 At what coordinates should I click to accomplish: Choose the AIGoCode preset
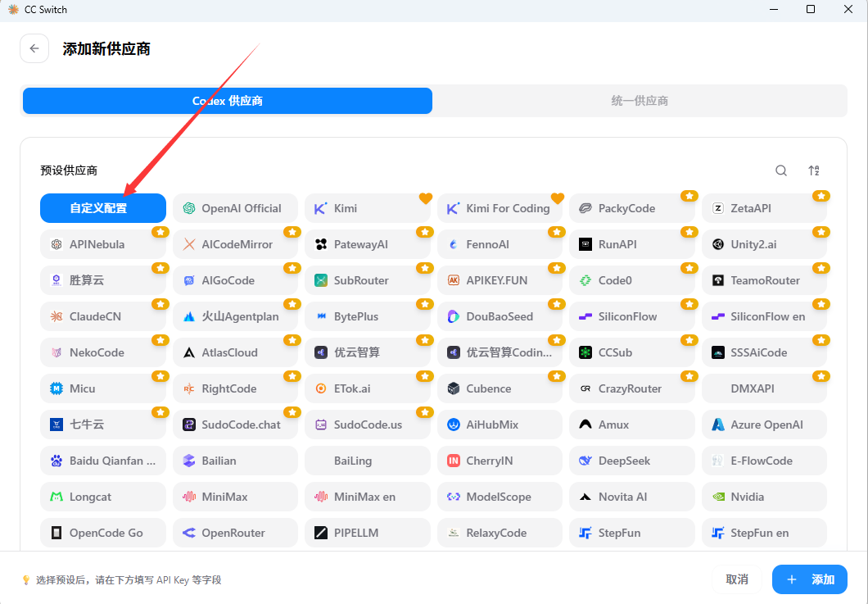click(x=235, y=280)
